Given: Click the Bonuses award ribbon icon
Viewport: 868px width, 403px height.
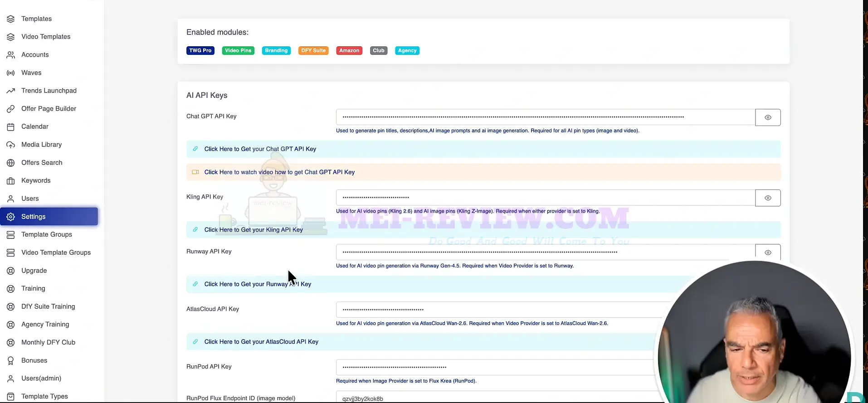Looking at the screenshot, I should (x=11, y=361).
